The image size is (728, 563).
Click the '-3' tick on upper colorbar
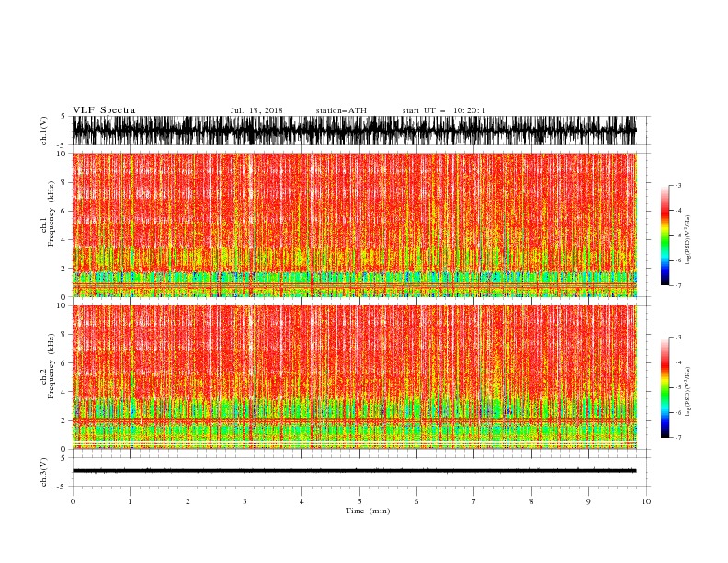click(677, 185)
